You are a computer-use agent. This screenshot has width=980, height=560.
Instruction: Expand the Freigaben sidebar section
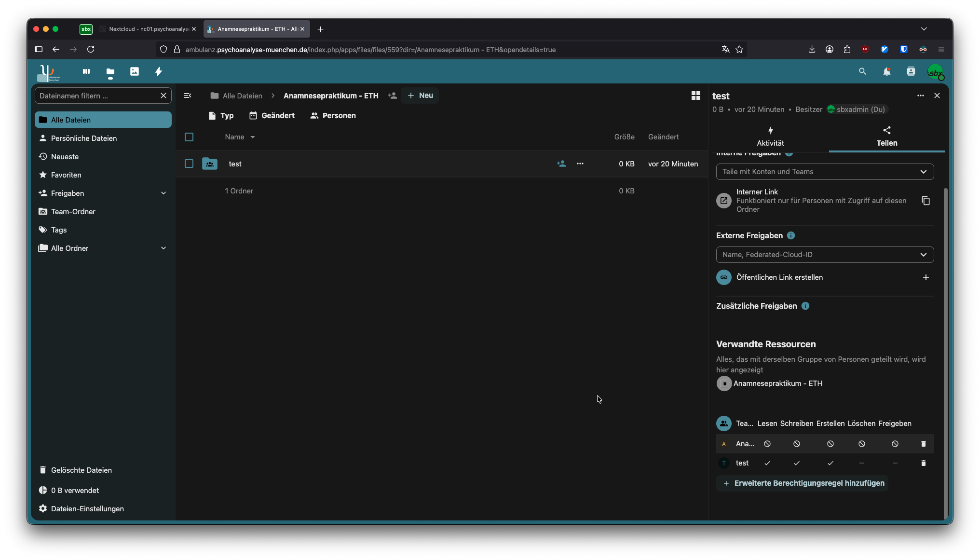tap(163, 193)
